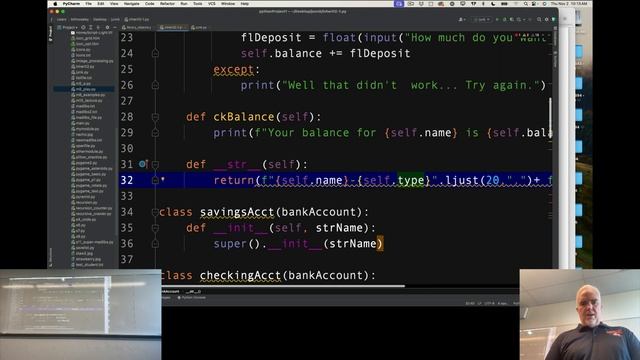The height and width of the screenshot is (360, 640).
Task: Open the Project panel gear options
Action: tap(107, 27)
